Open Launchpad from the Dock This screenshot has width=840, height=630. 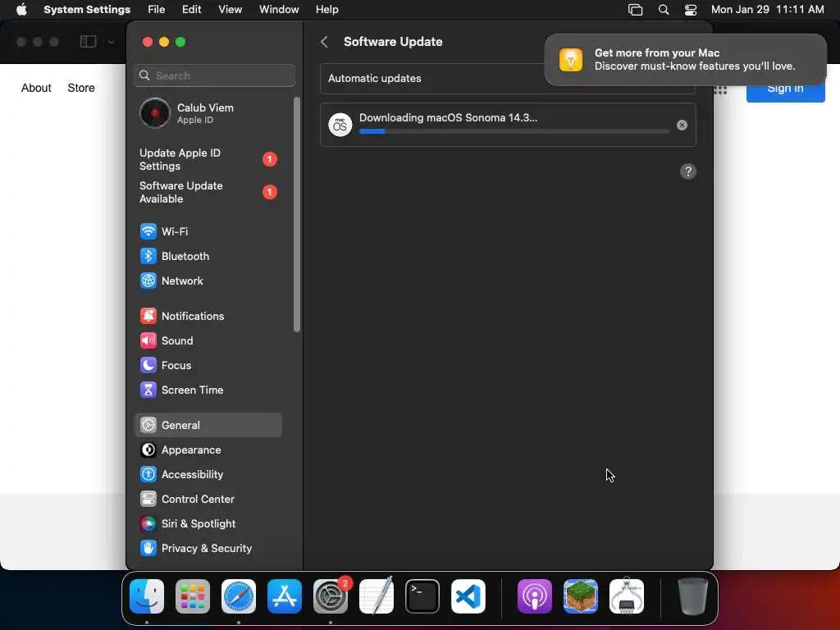click(193, 596)
